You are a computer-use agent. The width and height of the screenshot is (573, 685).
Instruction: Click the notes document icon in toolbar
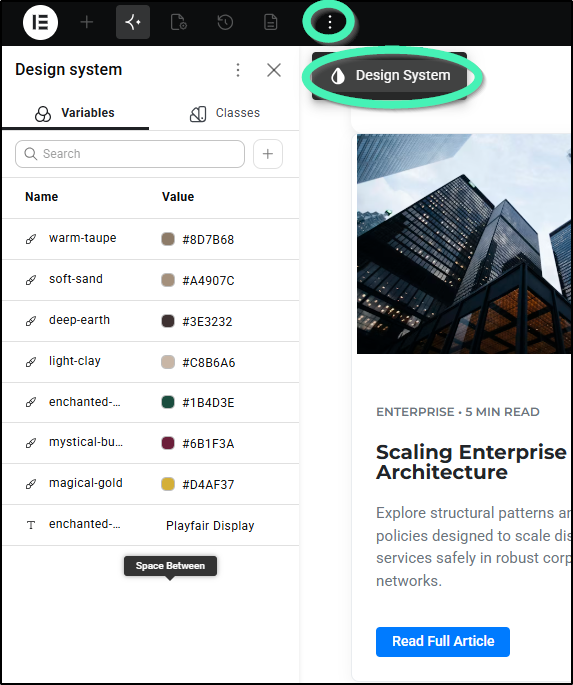pyautogui.click(x=270, y=22)
